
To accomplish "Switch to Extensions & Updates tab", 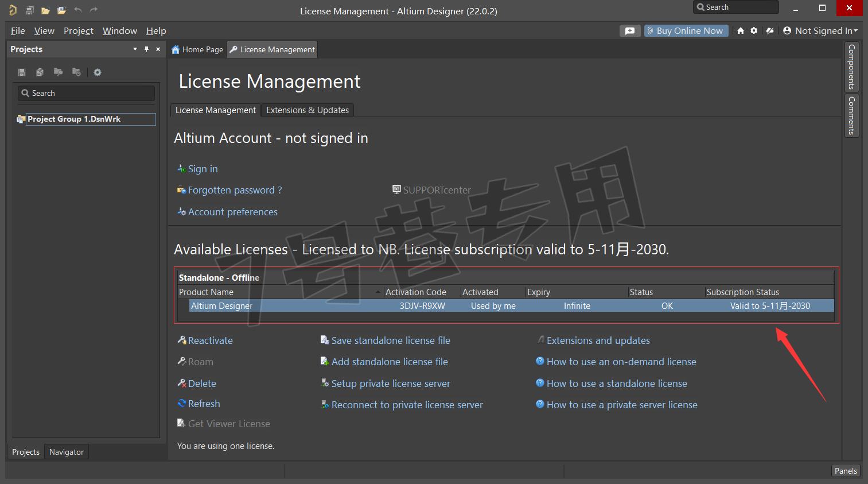I will click(308, 110).
